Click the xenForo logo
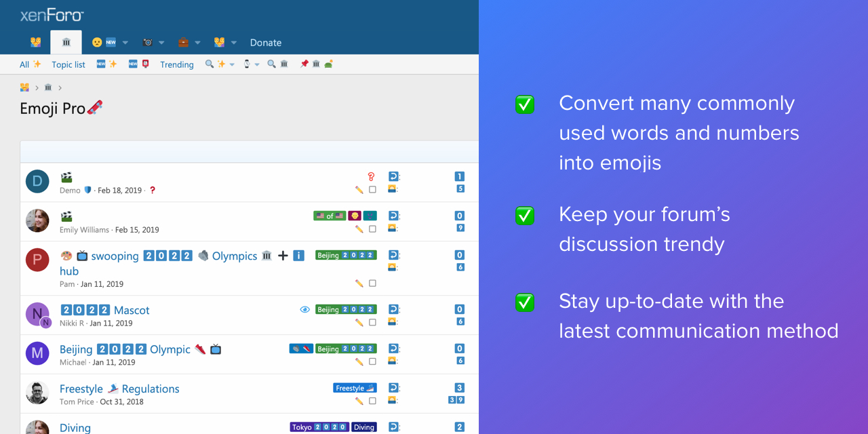Screen dimensions: 868x434 [x=52, y=14]
